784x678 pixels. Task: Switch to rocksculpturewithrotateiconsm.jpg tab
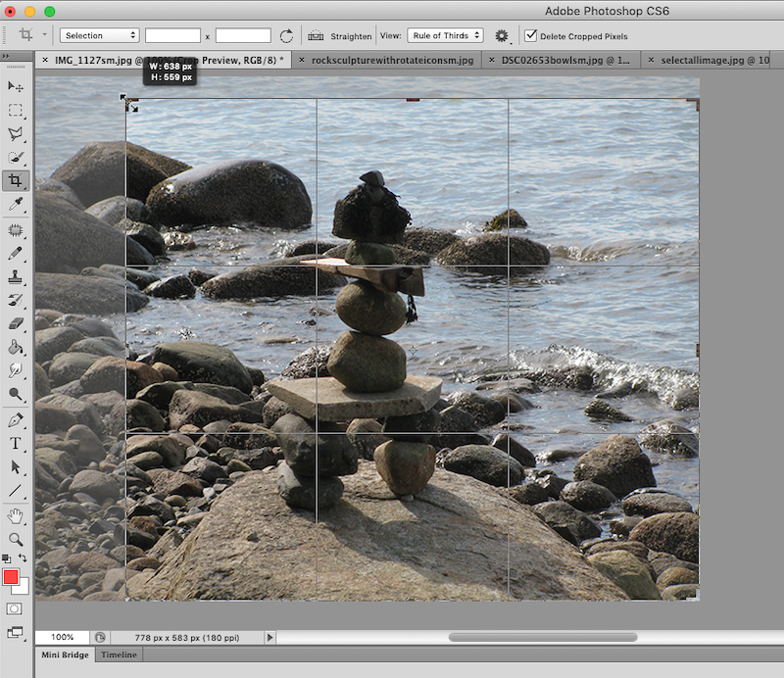point(393,60)
